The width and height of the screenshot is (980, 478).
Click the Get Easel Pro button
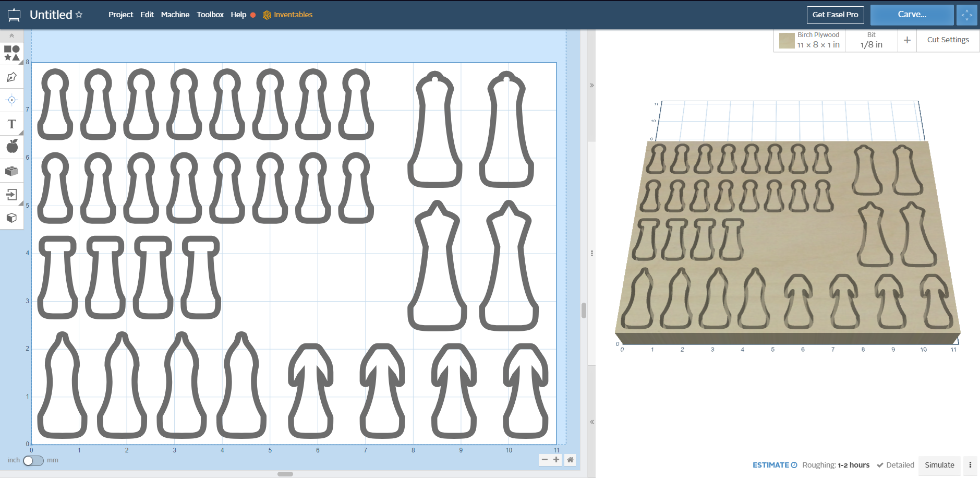click(x=835, y=15)
